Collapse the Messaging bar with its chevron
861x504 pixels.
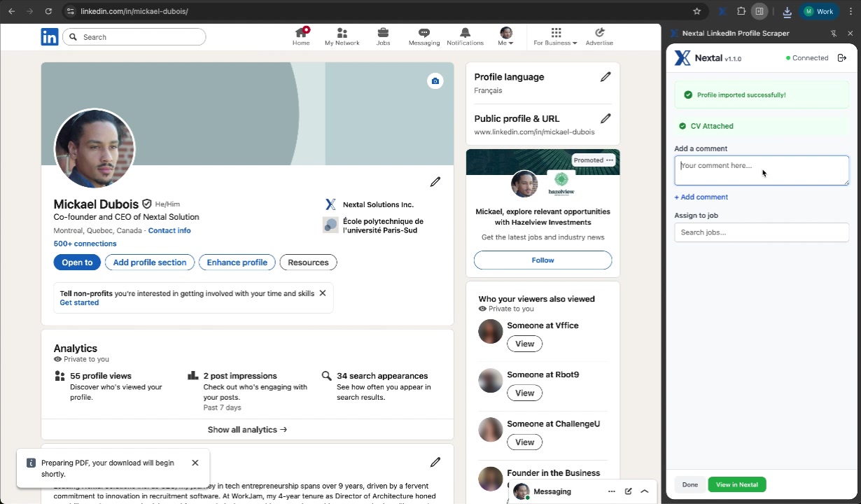(x=644, y=491)
